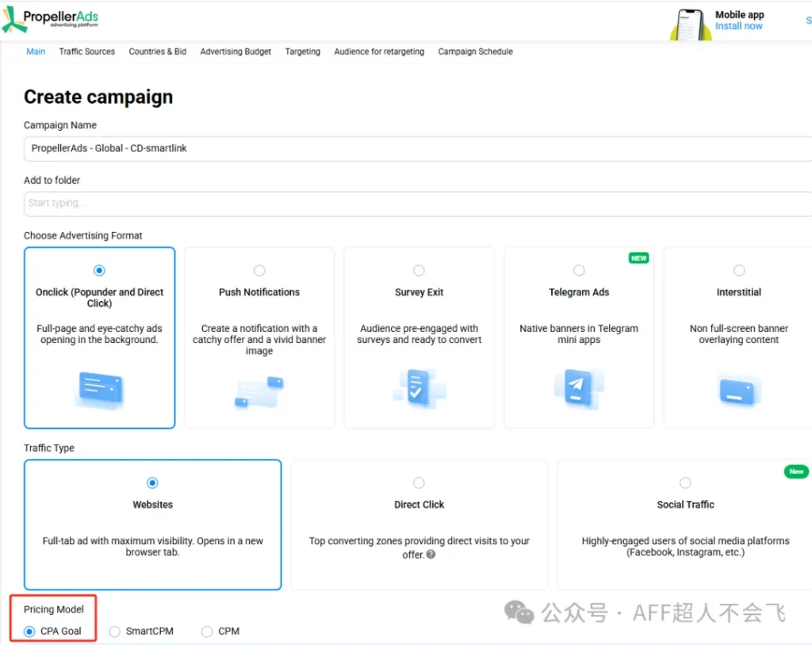Open the Countries & Bid tab
Image resolution: width=812 pixels, height=645 pixels.
pyautogui.click(x=157, y=52)
